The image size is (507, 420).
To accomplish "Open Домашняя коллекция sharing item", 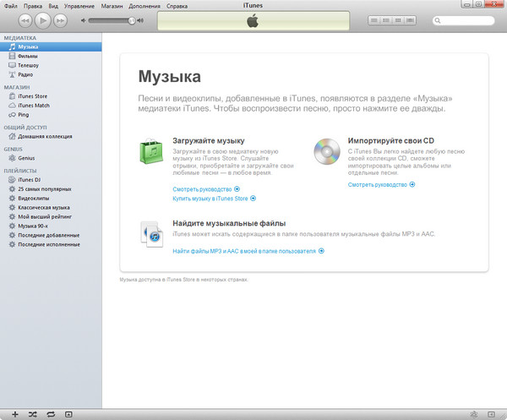I will coord(51,136).
